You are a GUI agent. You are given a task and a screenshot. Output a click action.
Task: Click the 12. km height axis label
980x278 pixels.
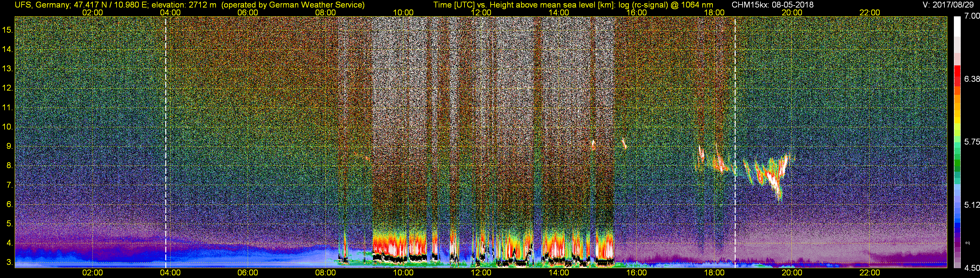click(x=8, y=88)
